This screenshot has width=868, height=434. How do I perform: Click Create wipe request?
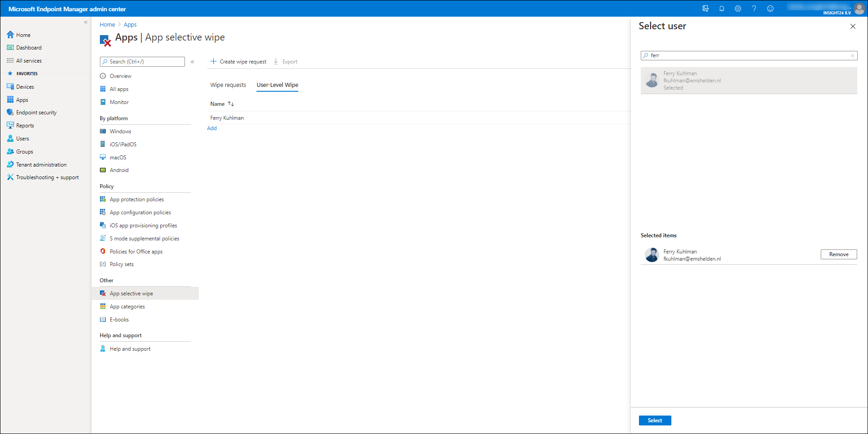238,62
